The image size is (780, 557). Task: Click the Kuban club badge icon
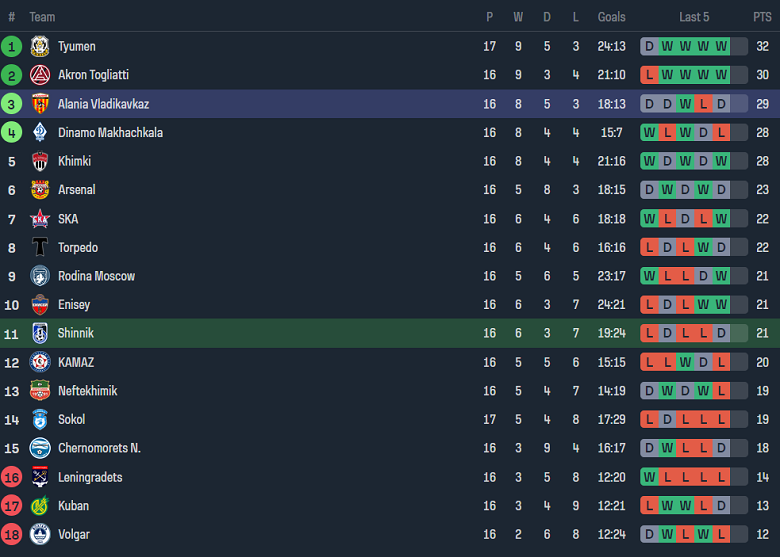pos(40,506)
